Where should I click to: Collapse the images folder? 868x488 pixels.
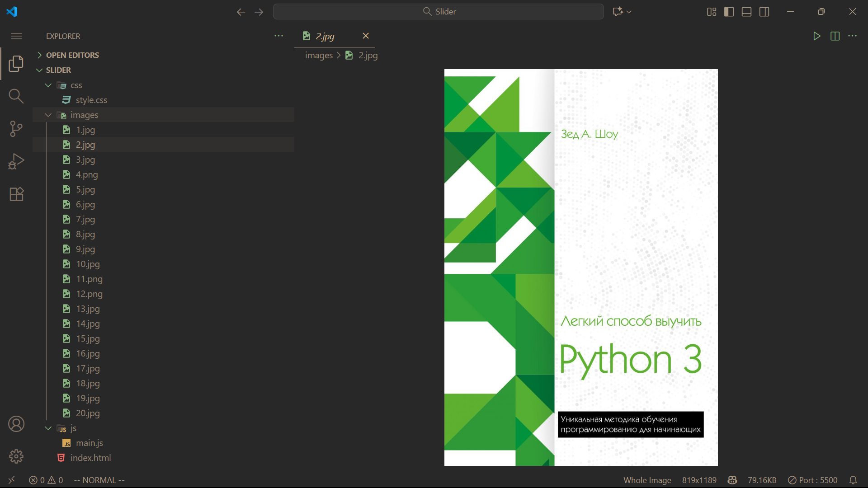[48, 115]
